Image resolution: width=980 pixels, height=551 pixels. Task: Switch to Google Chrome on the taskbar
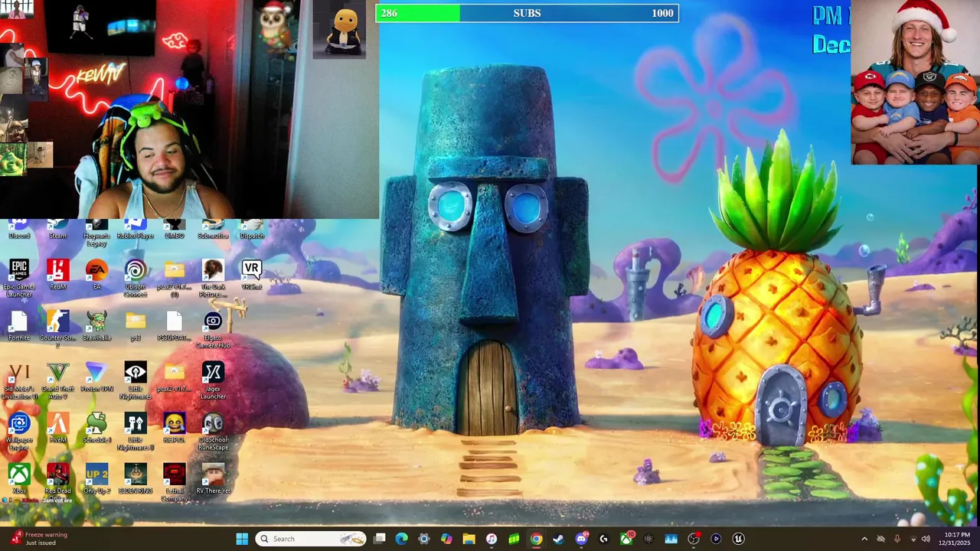[x=536, y=539]
